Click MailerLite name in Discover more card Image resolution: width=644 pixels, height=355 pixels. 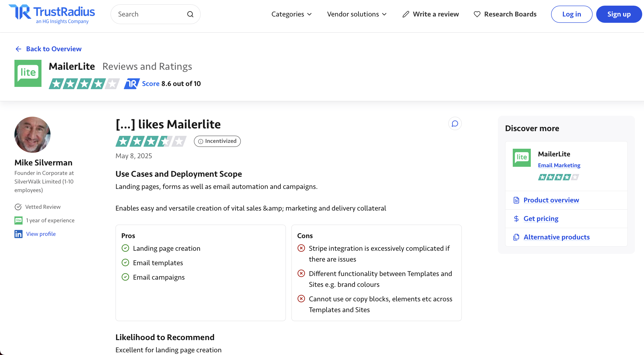pyautogui.click(x=554, y=154)
